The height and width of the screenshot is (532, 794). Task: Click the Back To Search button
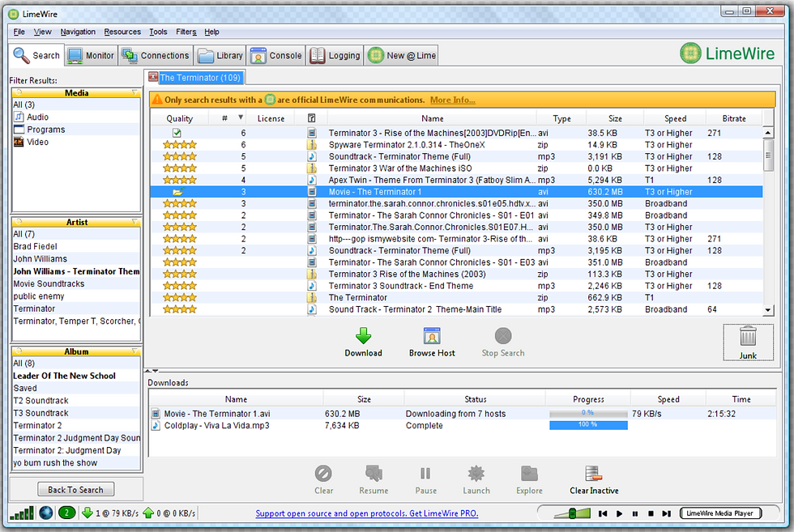(x=75, y=489)
